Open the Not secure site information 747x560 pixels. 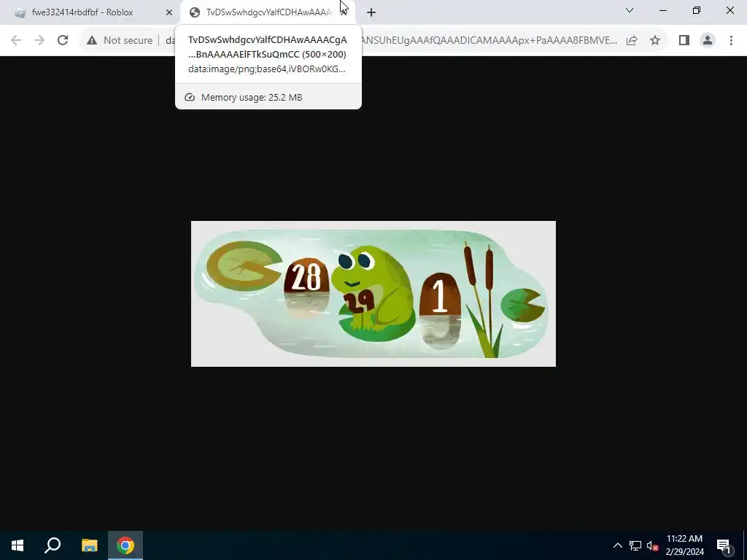[x=120, y=41]
